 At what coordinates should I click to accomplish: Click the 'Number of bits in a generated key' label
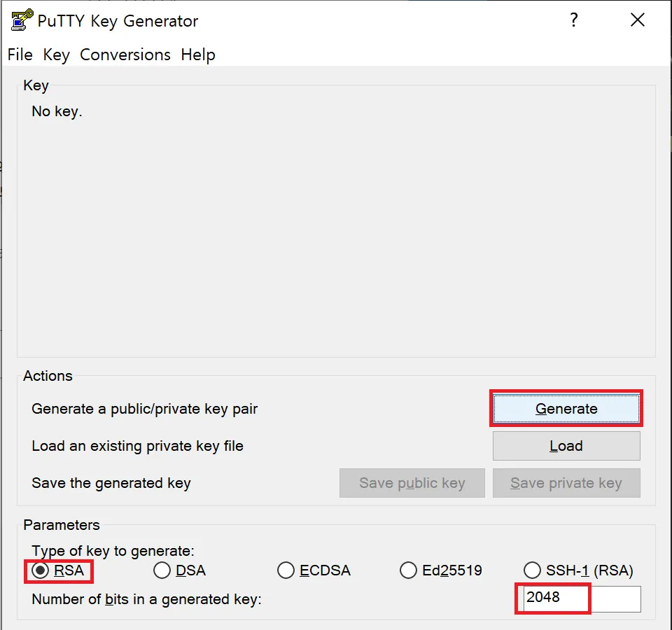tap(146, 599)
